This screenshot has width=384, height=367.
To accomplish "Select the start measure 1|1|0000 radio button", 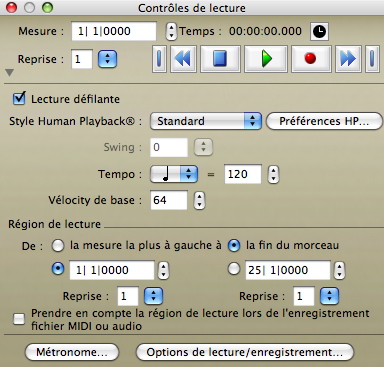I will click(x=58, y=268).
